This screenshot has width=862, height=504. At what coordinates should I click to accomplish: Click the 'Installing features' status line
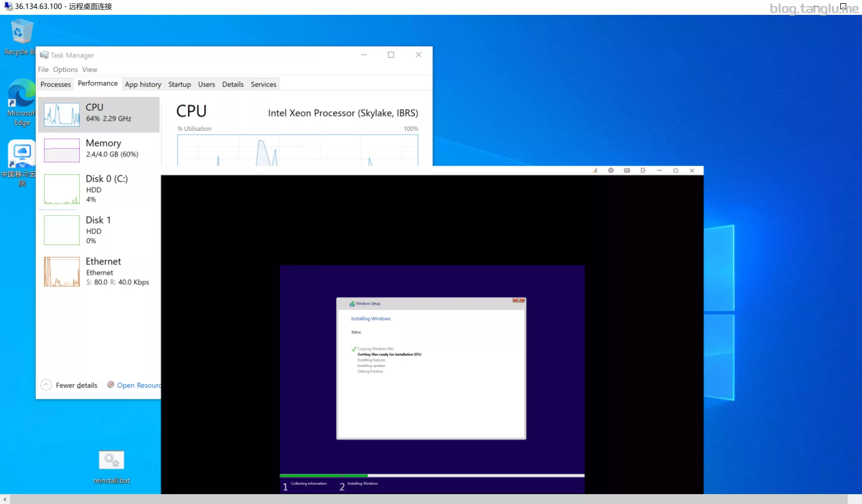[x=371, y=360]
